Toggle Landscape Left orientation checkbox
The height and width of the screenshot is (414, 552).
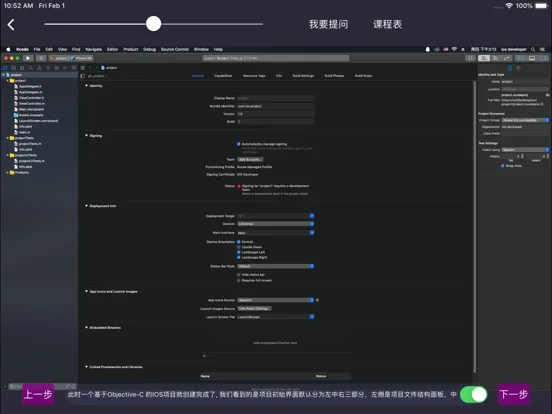pyautogui.click(x=239, y=252)
